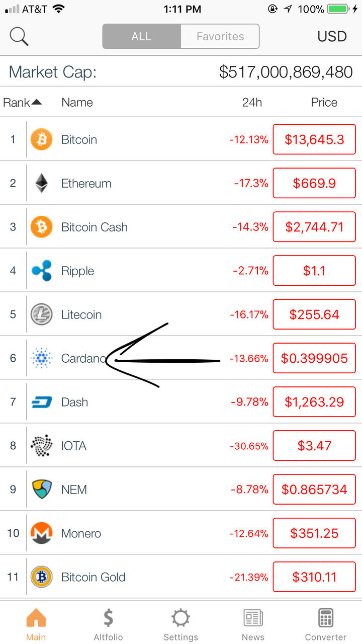Tap the Bitcoin coin icon
This screenshot has height=644, width=362.
point(41,139)
